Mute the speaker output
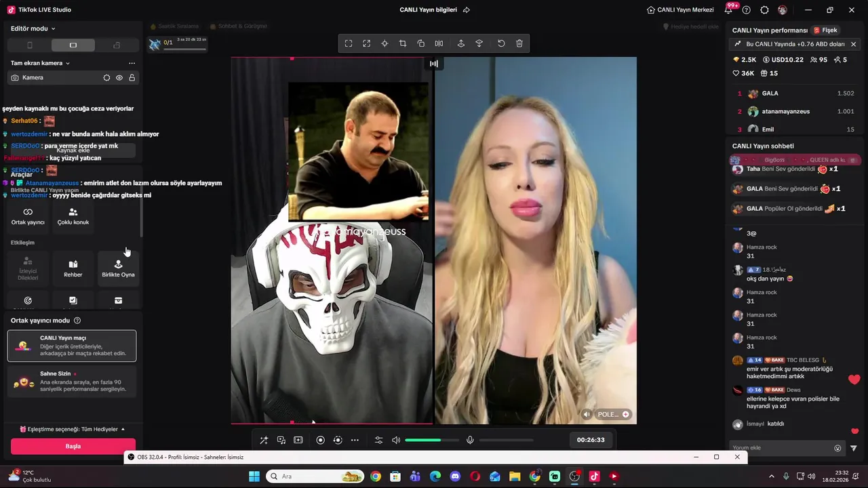868x488 pixels. (396, 440)
